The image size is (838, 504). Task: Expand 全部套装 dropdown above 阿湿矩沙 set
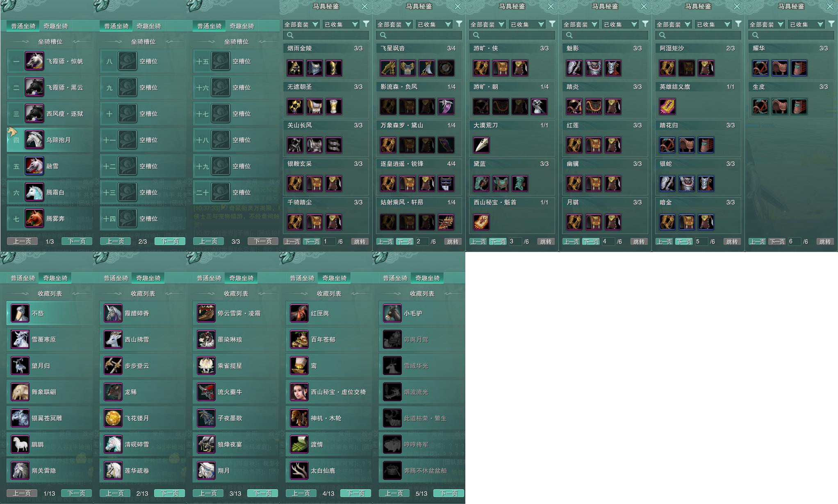coord(674,25)
